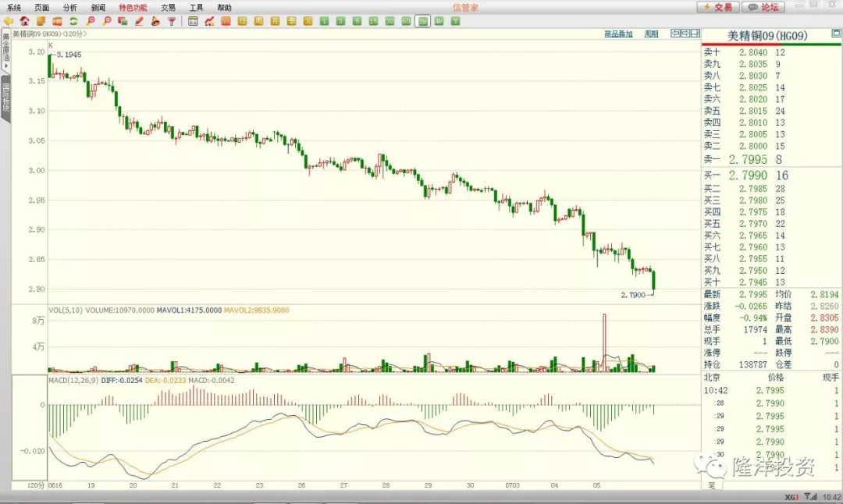843x504 pixels.
Task: Click the 商品叠加 link
Action: click(618, 34)
